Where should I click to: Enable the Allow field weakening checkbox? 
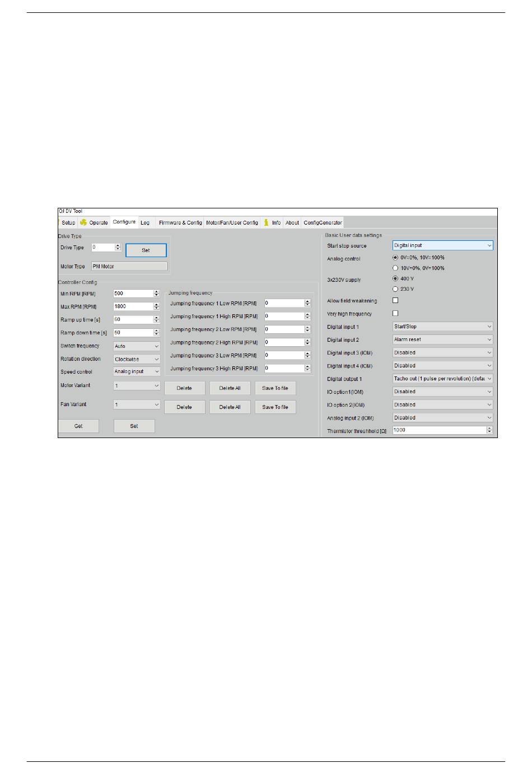(x=395, y=300)
